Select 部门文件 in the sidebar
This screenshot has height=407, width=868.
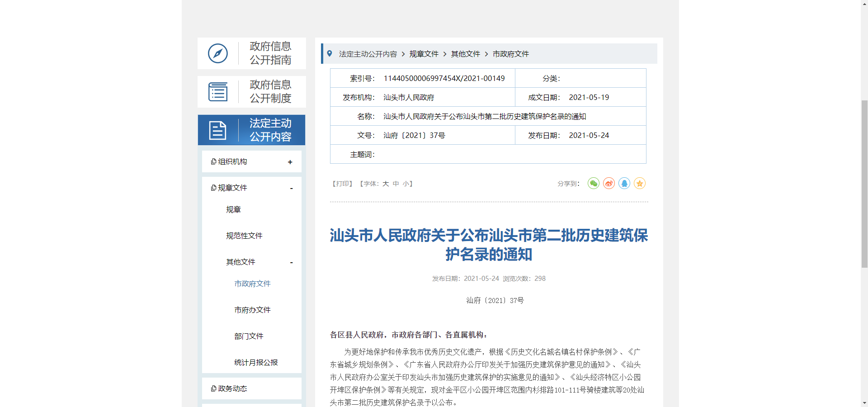(x=249, y=336)
